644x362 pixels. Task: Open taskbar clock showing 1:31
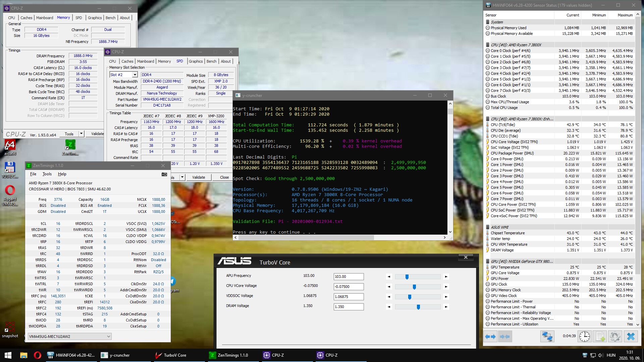(x=629, y=355)
